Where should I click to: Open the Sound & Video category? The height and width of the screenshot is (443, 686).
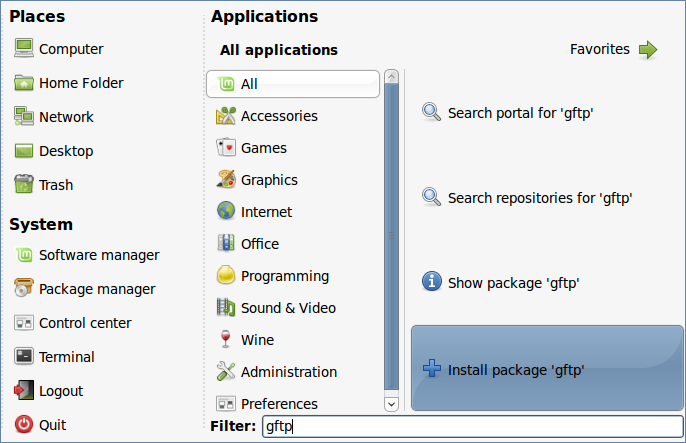click(x=276, y=308)
